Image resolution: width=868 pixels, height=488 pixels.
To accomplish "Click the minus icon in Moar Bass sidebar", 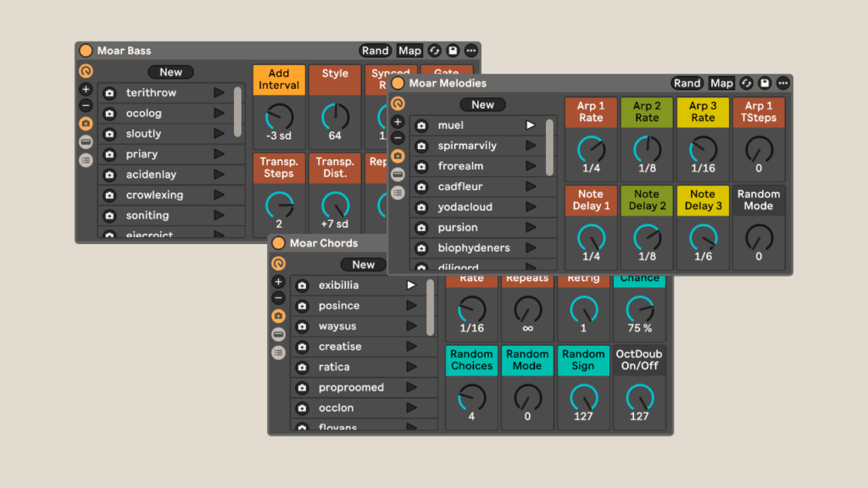I will [86, 106].
